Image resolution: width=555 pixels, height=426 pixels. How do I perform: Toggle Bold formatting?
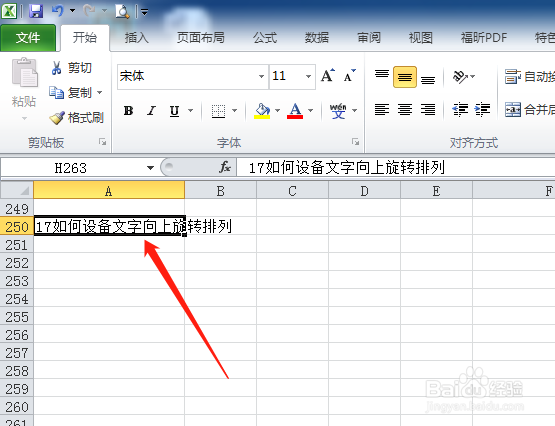coord(128,111)
